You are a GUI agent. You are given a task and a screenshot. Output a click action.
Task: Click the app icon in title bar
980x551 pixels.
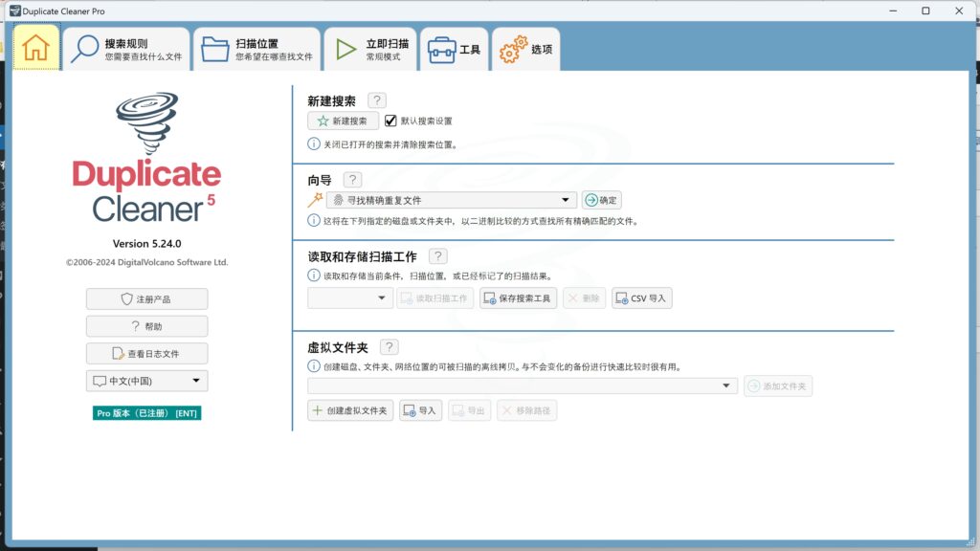tap(15, 11)
